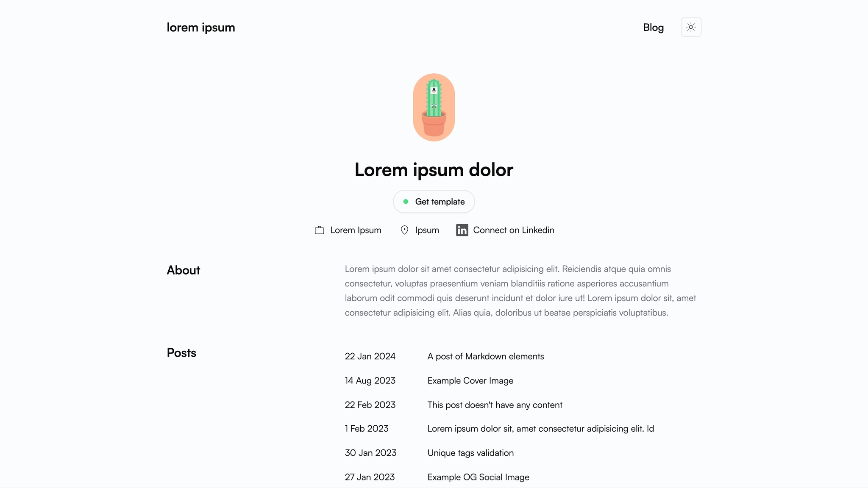Open the Unique tags validation post
The width and height of the screenshot is (868, 488).
tap(470, 453)
